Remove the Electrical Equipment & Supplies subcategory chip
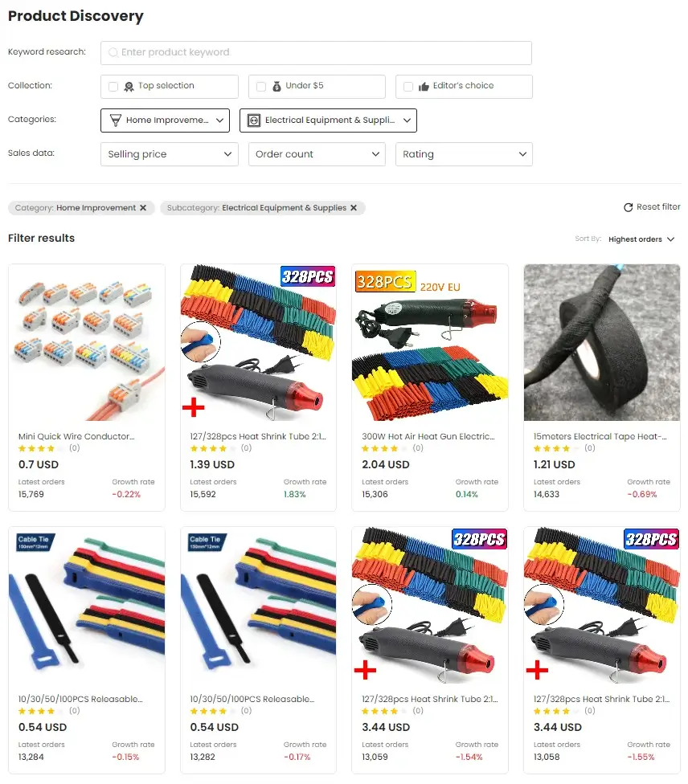Screen dimensions: 688x784 point(354,207)
